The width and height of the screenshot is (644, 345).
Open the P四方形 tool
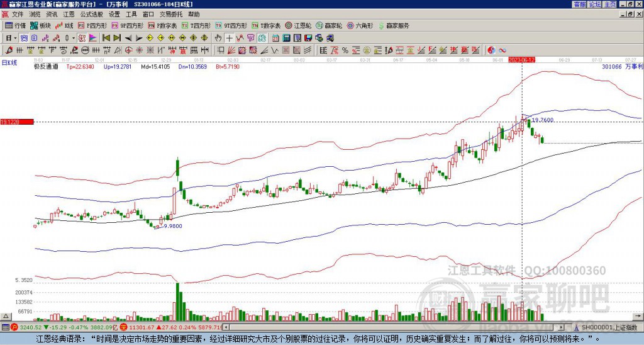(x=93, y=25)
